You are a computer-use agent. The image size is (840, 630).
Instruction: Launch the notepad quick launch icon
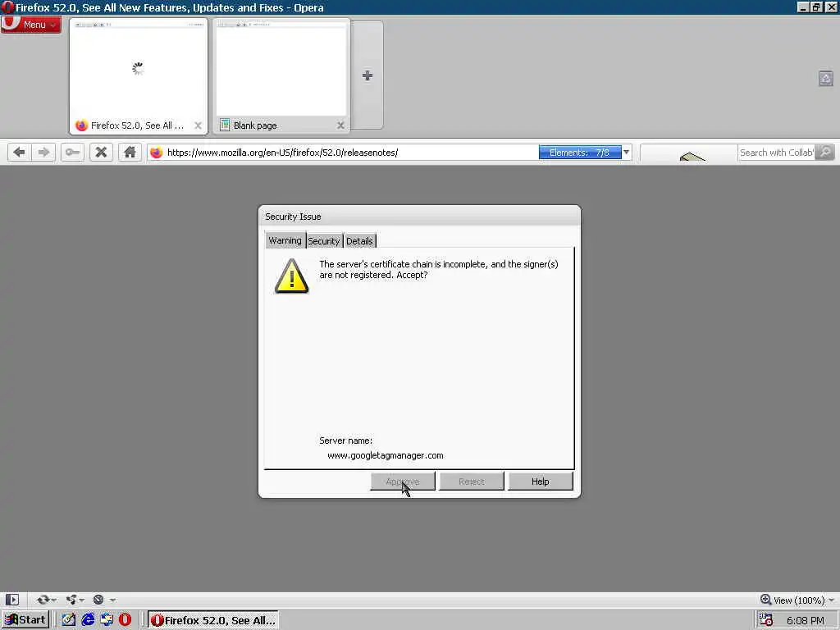pos(69,620)
